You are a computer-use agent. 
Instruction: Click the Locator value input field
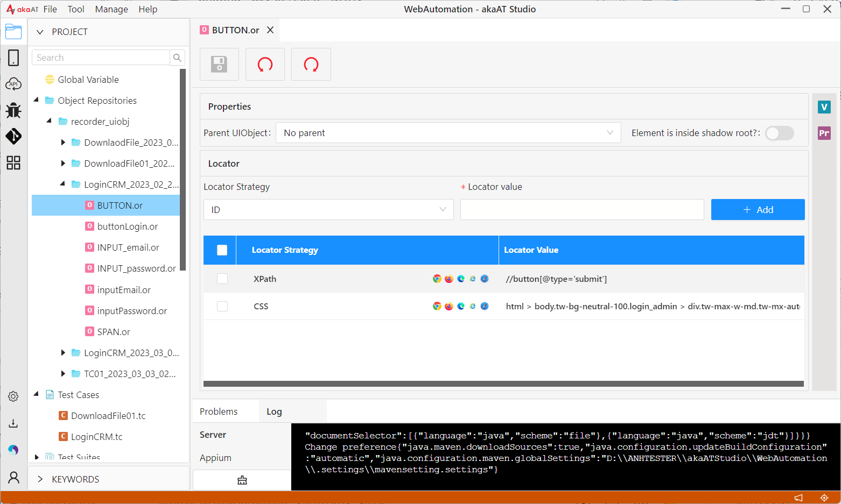(582, 210)
